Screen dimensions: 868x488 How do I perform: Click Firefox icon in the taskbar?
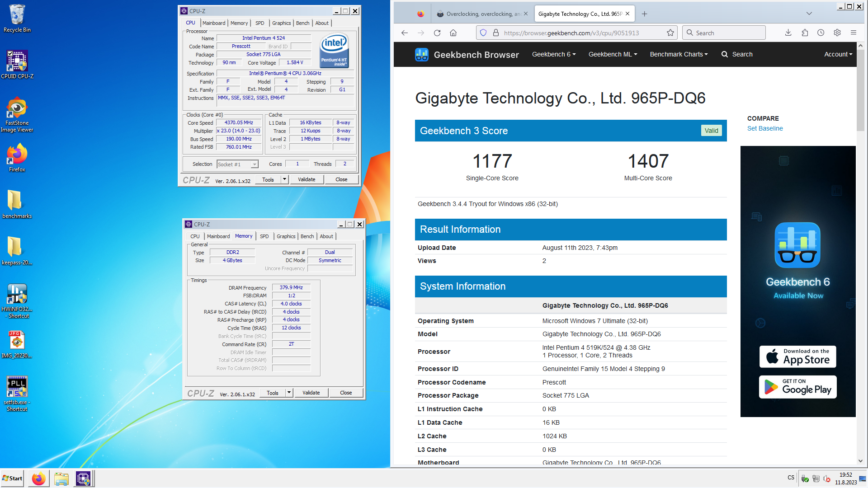[x=38, y=479]
